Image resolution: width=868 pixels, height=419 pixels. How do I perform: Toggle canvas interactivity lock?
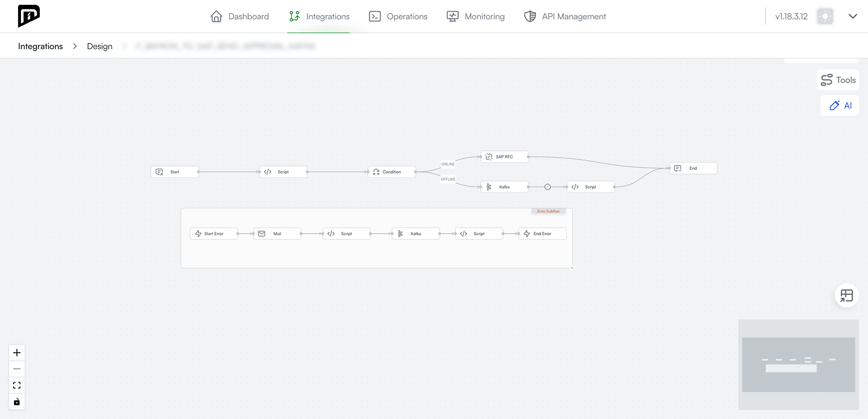[x=17, y=402]
